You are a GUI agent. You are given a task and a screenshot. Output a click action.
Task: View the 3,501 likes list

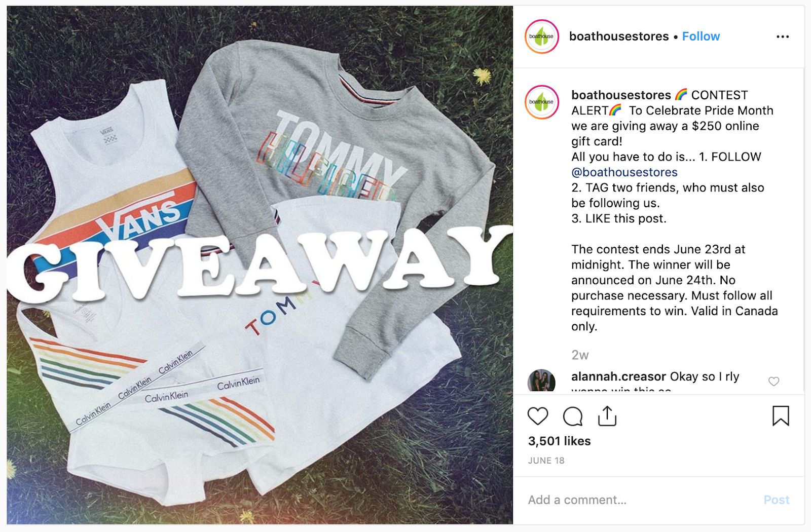559,441
